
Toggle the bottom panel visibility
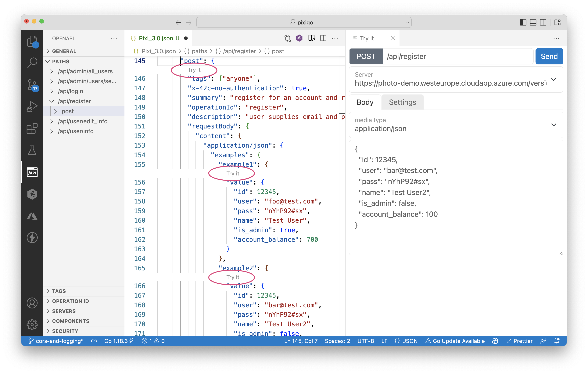click(533, 23)
